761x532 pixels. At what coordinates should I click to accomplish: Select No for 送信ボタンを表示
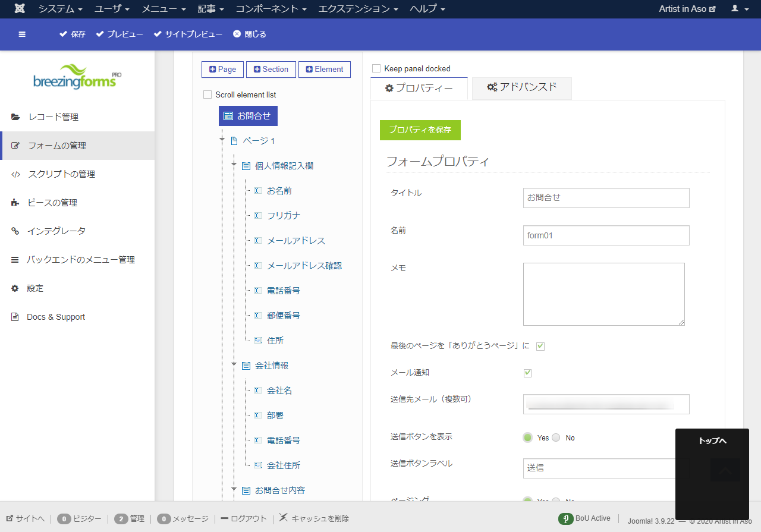(555, 437)
